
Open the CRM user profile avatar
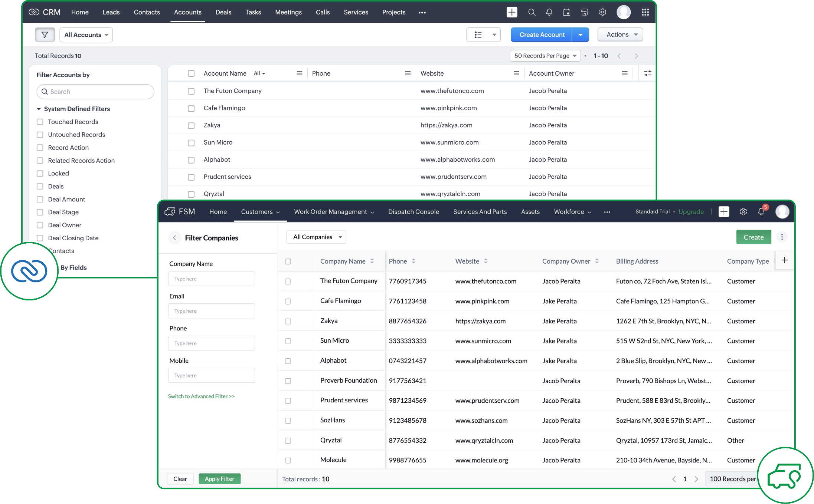624,12
